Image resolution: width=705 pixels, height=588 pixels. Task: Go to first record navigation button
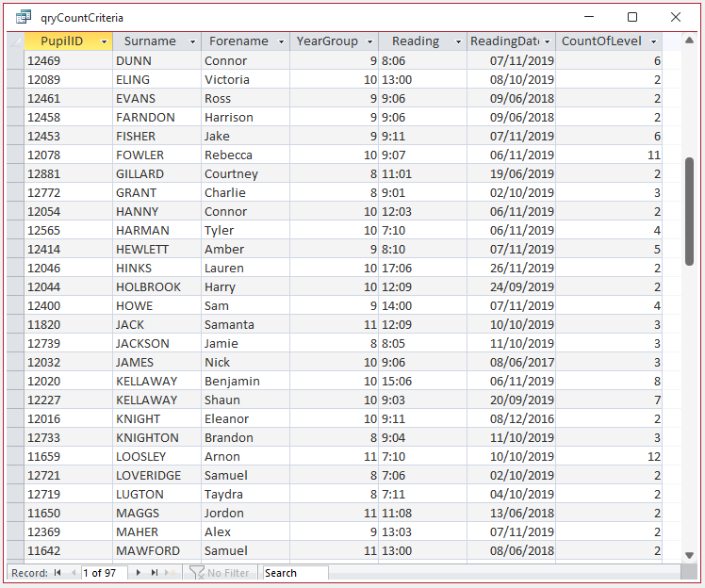57,573
